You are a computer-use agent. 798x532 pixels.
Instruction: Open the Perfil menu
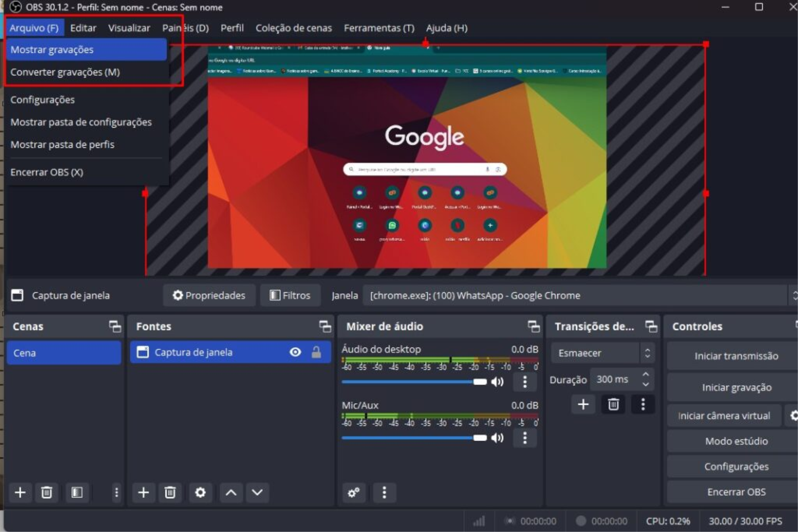tap(232, 28)
